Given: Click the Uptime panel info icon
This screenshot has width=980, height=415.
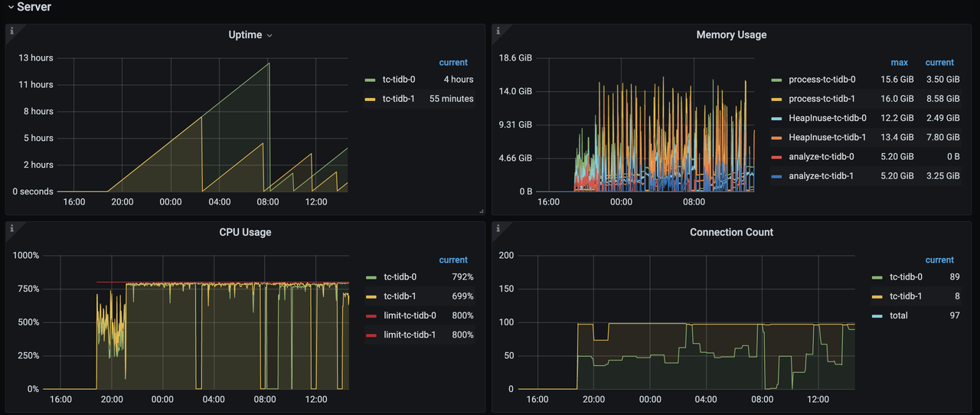Looking at the screenshot, I should click(x=11, y=31).
